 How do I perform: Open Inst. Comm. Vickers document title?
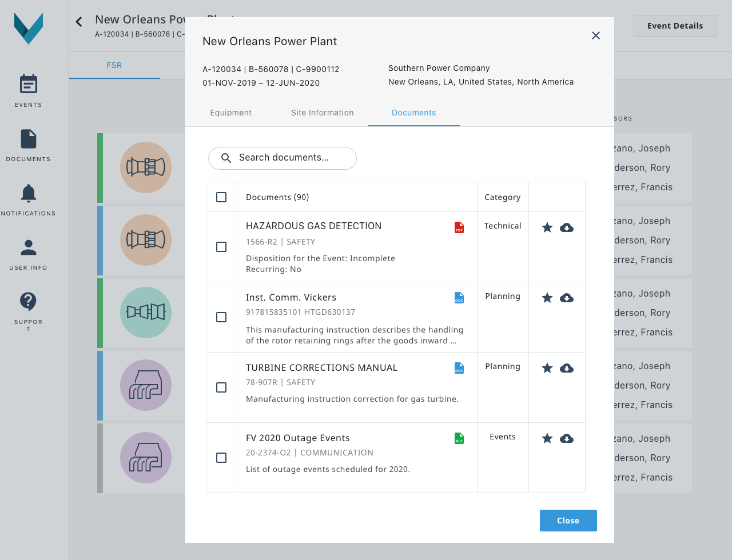291,297
